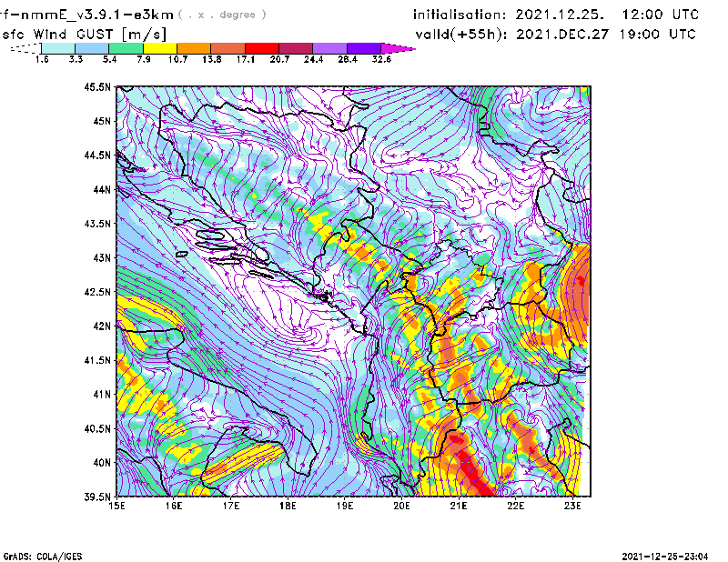Click the 45N latitude label
Image resolution: width=728 pixels, height=562 pixels.
(x=102, y=121)
